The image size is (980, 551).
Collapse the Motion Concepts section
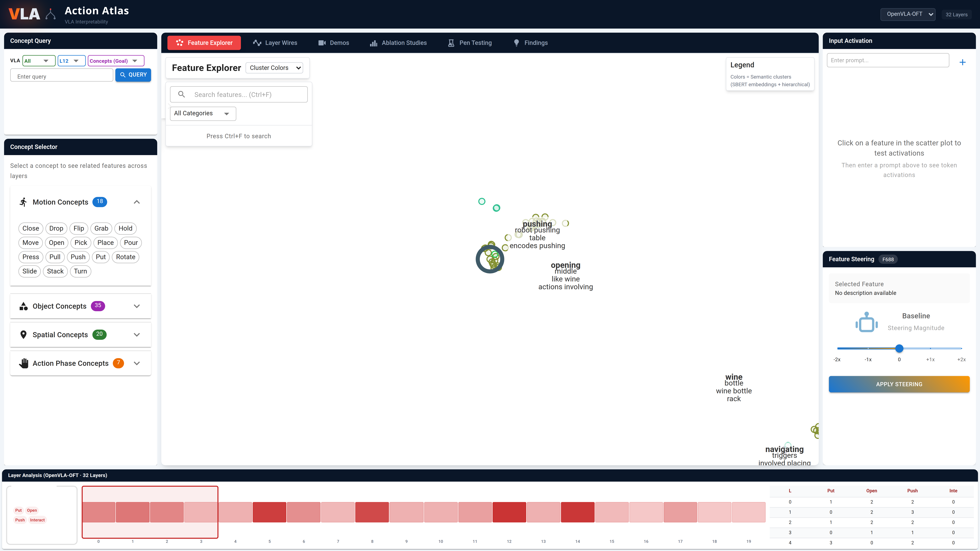pos(137,202)
